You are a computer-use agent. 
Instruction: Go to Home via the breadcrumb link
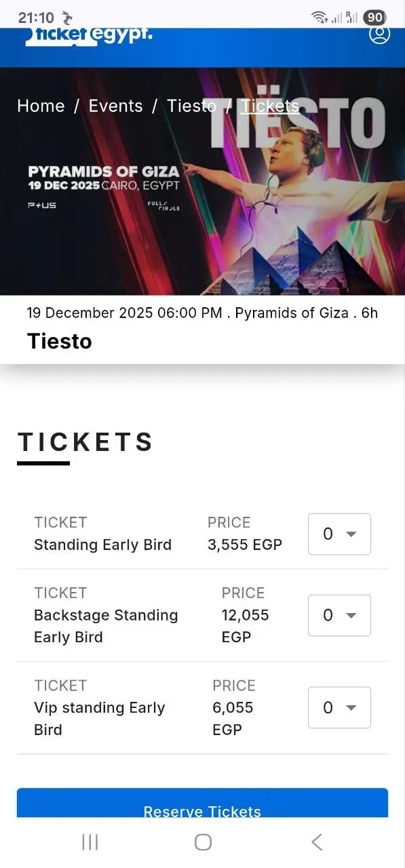click(x=41, y=106)
